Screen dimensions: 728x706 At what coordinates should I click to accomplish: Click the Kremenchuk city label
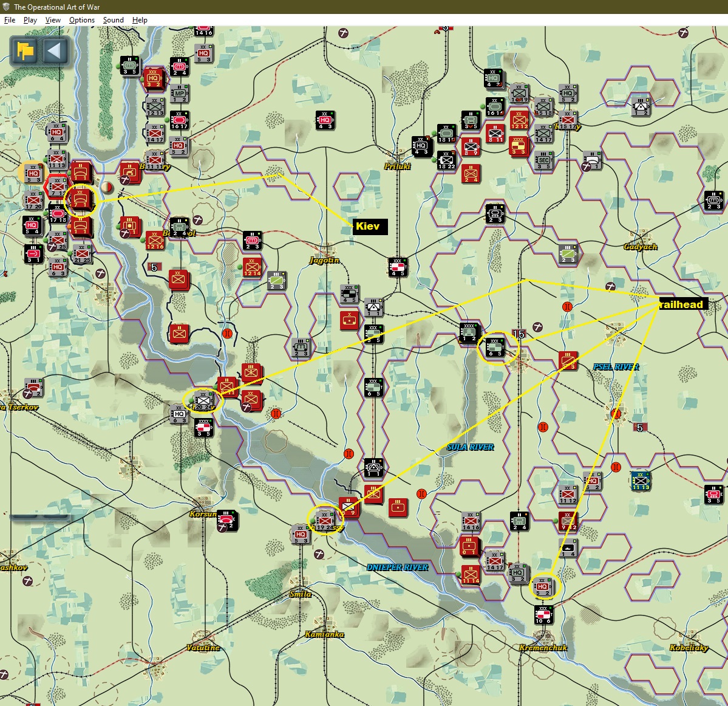pyautogui.click(x=543, y=648)
